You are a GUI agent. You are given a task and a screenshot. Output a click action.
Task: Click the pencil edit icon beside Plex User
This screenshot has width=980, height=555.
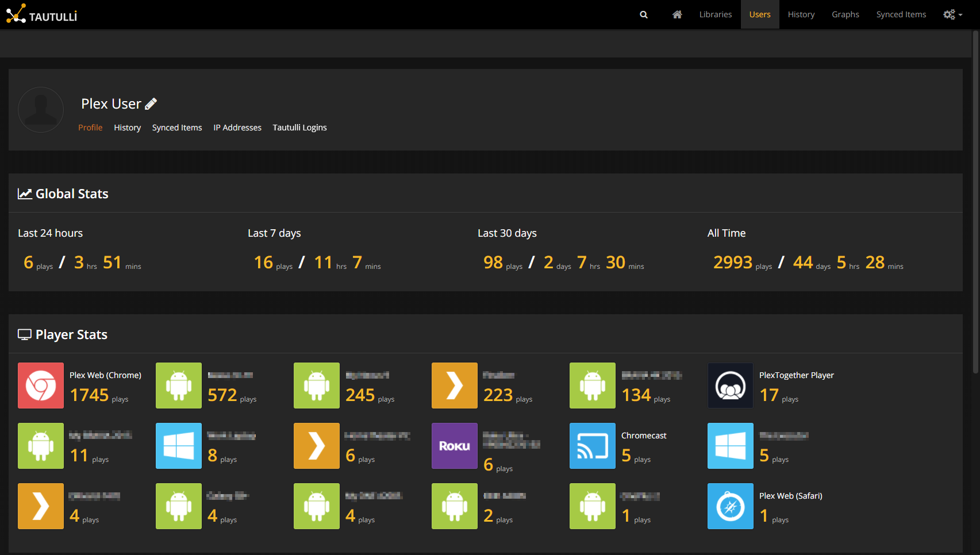pos(151,104)
